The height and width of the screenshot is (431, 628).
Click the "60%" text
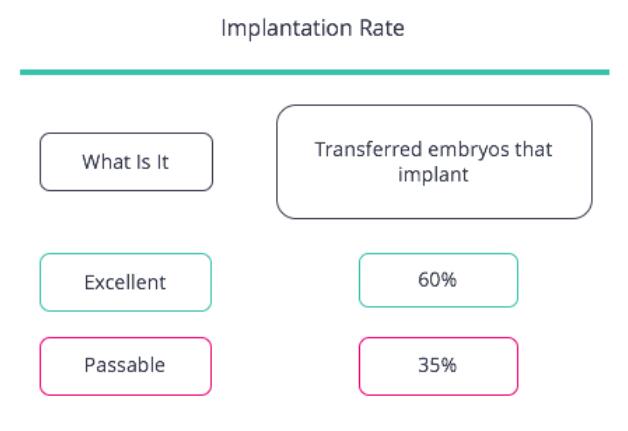tap(437, 280)
